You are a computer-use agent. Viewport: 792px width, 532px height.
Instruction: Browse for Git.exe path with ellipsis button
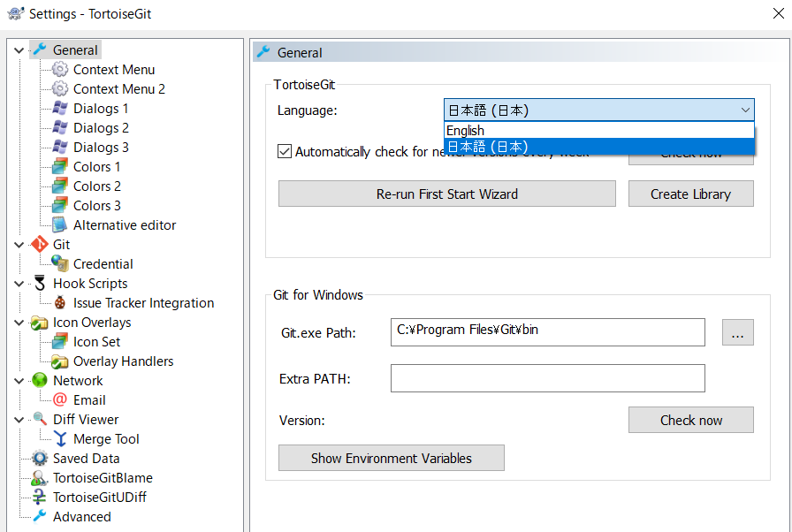pyautogui.click(x=737, y=333)
